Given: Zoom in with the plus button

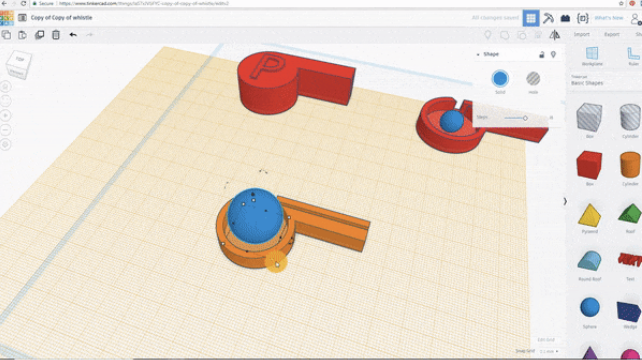Looking at the screenshot, I should click(x=6, y=115).
